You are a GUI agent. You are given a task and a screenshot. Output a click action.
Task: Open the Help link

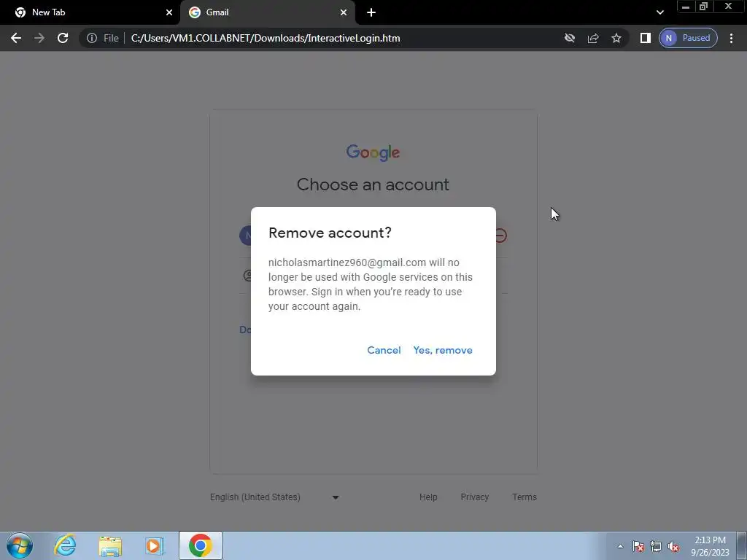click(x=428, y=497)
